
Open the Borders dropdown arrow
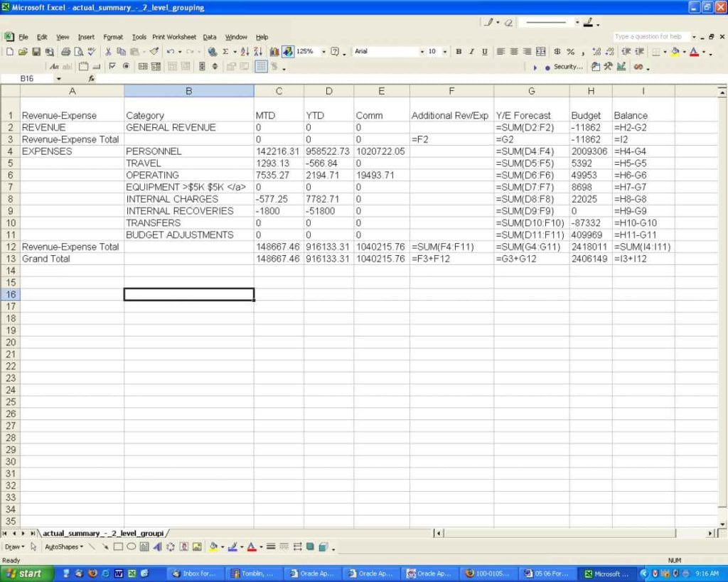pos(665,52)
